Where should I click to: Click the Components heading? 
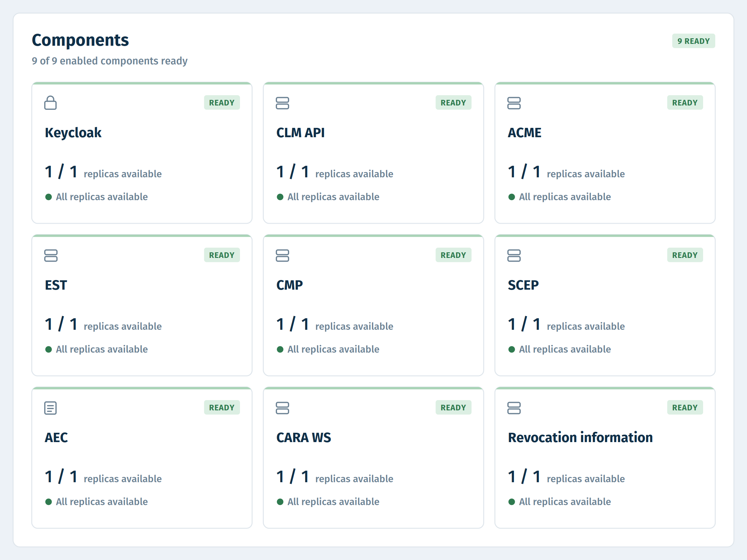(80, 40)
